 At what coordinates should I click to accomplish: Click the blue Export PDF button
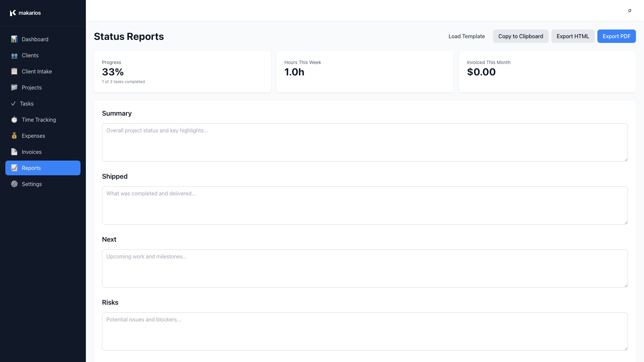point(616,36)
